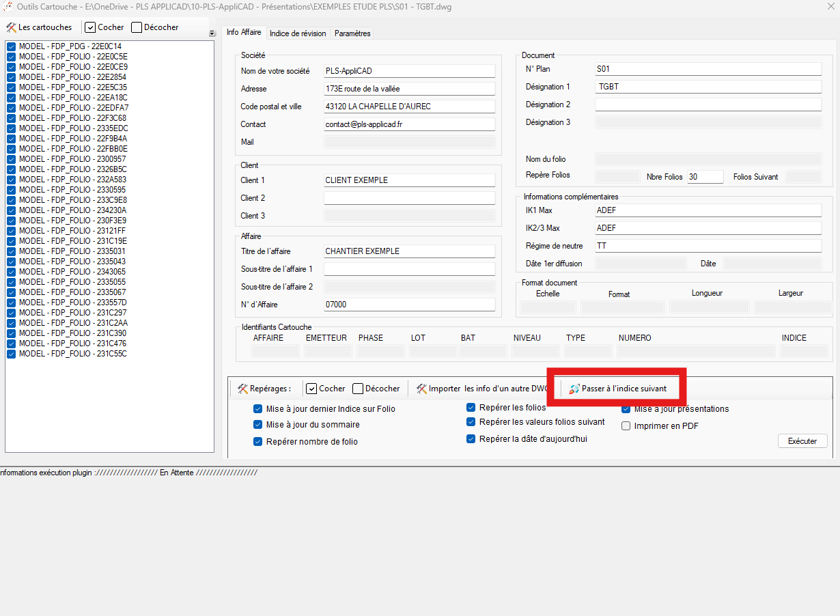
Task: Disable Mise à jour du sommaire
Action: tap(257, 425)
